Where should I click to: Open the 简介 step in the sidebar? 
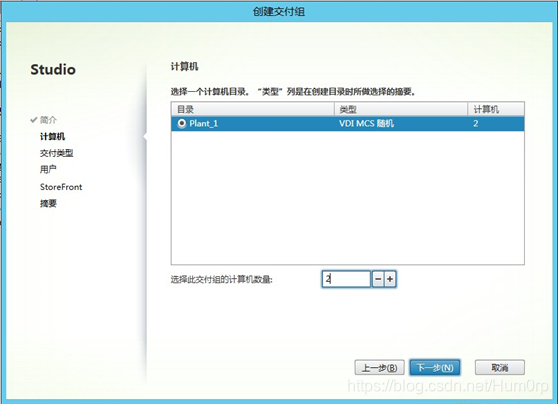click(x=48, y=120)
